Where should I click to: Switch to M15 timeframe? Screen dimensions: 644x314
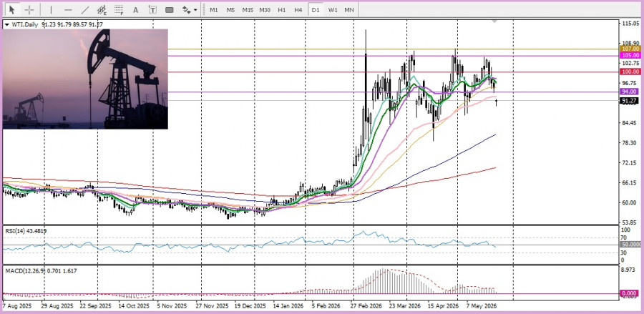[248, 9]
